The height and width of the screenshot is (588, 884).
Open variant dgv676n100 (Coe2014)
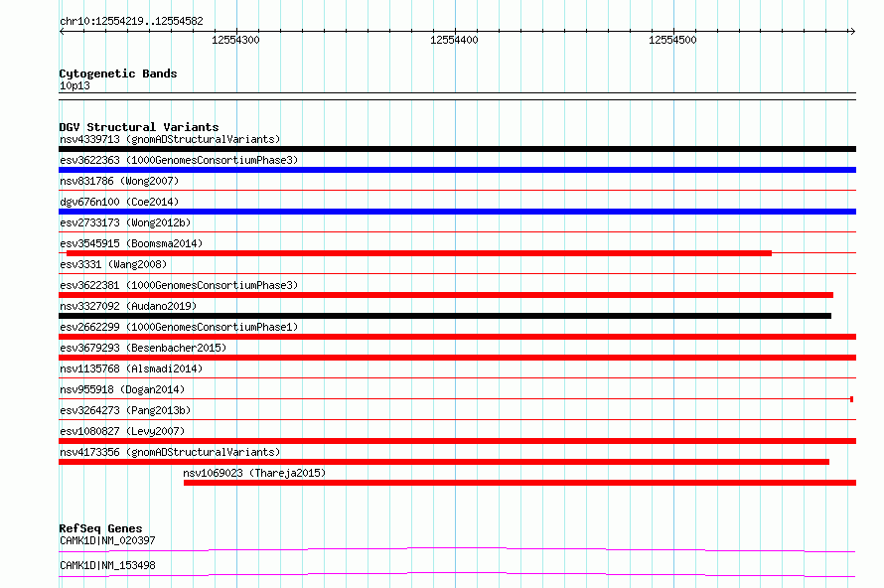pos(119,202)
